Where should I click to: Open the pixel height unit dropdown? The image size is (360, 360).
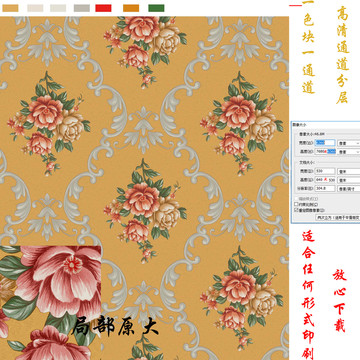click(349, 152)
